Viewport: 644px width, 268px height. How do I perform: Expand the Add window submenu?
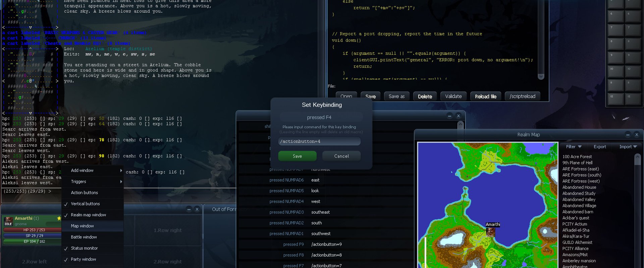(93, 171)
